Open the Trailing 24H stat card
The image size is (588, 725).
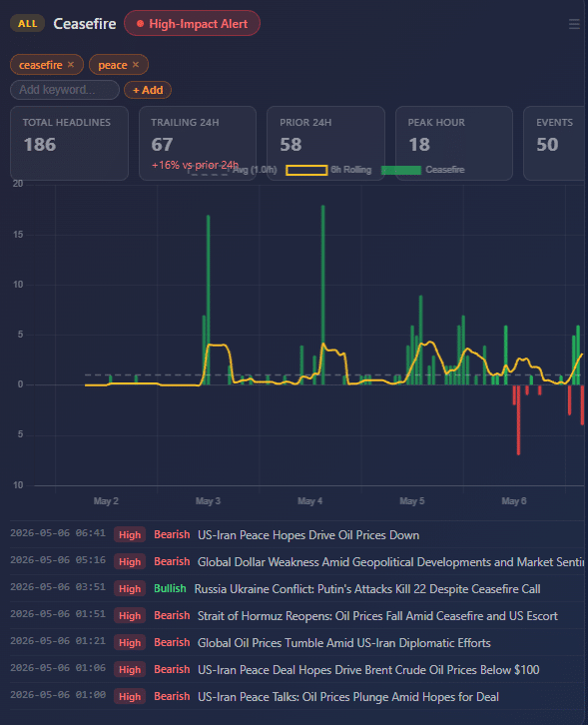coord(198,143)
